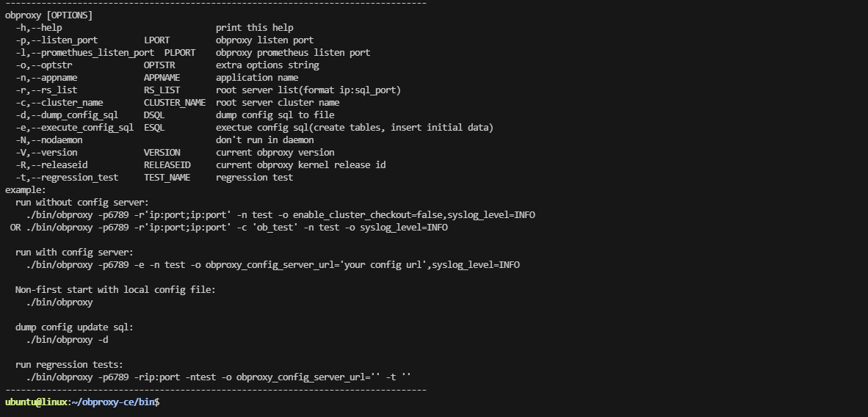The width and height of the screenshot is (868, 417).
Task: Click the OPTSTR argument label
Action: [x=159, y=65]
